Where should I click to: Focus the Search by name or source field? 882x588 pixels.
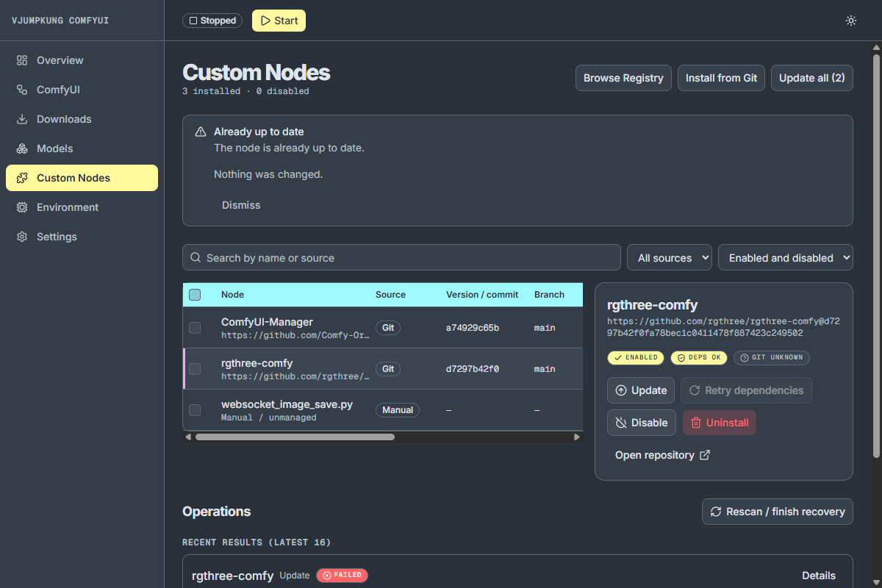pyautogui.click(x=401, y=258)
